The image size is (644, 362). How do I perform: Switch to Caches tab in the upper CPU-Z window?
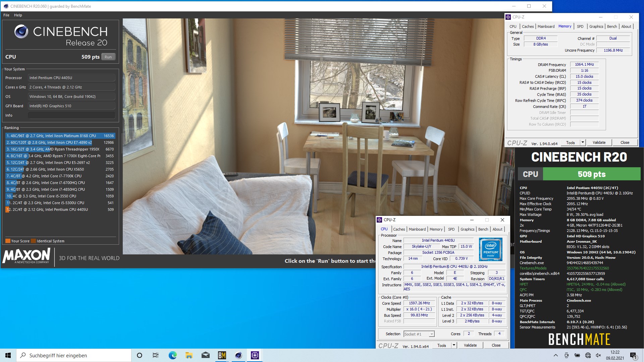click(x=528, y=26)
